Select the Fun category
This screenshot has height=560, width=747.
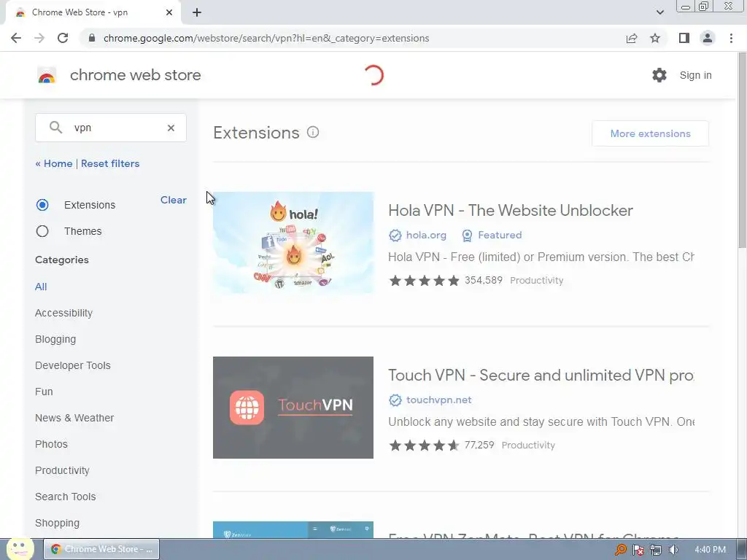click(x=44, y=392)
